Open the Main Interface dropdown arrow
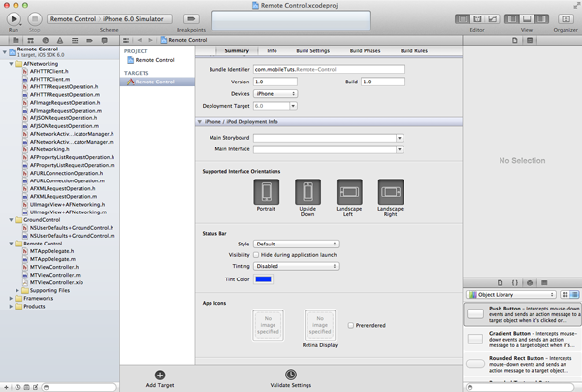 point(400,149)
